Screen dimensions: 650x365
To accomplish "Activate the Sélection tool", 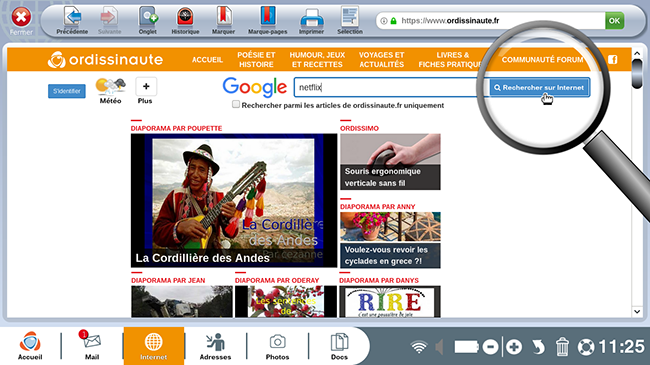I will click(x=350, y=21).
